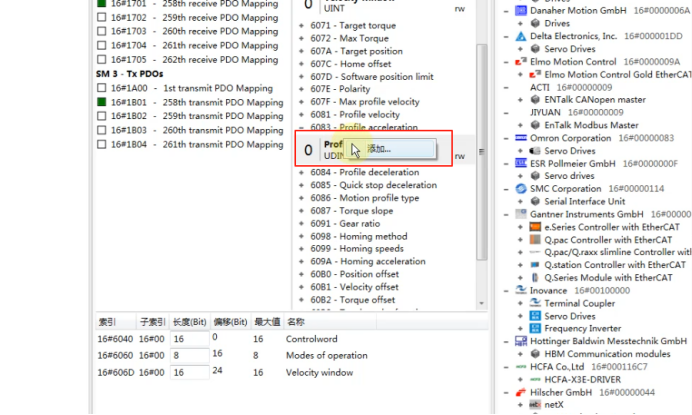Select the Velocity window name cell
This screenshot has width=692, height=415.
click(x=320, y=373)
